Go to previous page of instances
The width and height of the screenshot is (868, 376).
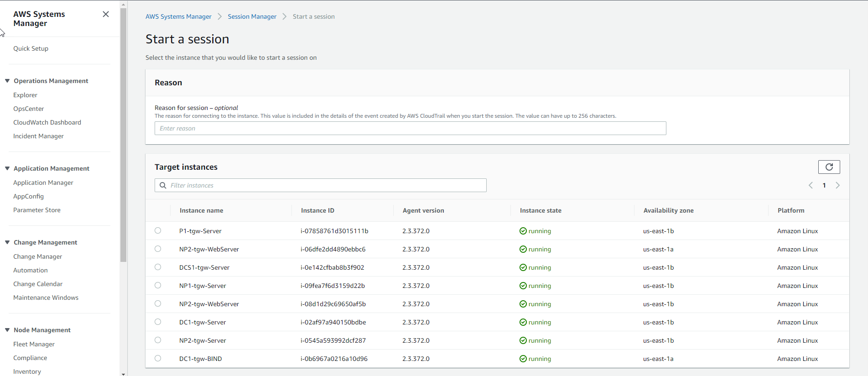[x=811, y=185]
